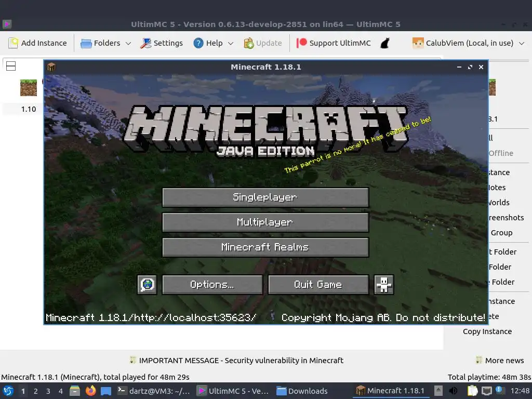Click the tray eject/removable media icon
Screen dimensions: 532x399
coord(438,391)
